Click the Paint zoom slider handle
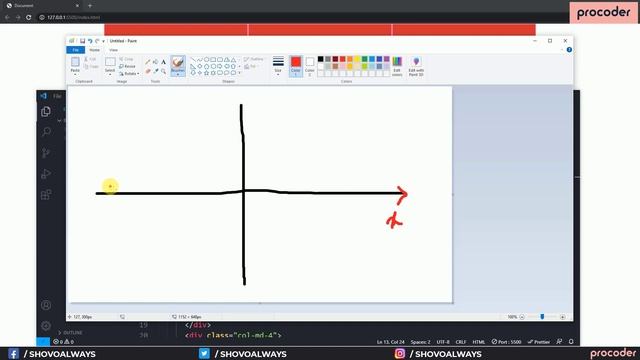The image size is (640, 360). click(x=542, y=317)
